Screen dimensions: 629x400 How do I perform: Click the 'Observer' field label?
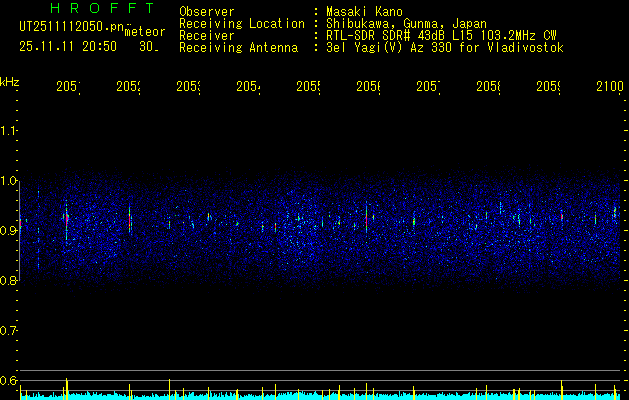tap(207, 12)
